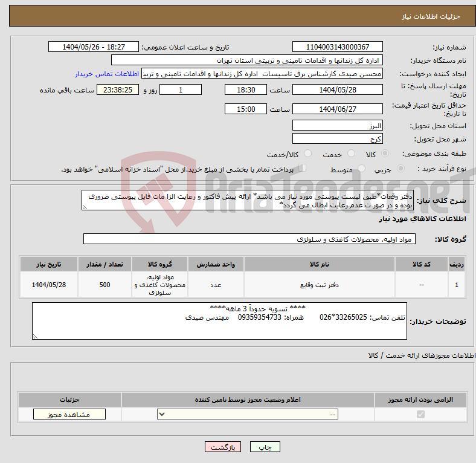Click the row number 1 cell

pyautogui.click(x=457, y=285)
